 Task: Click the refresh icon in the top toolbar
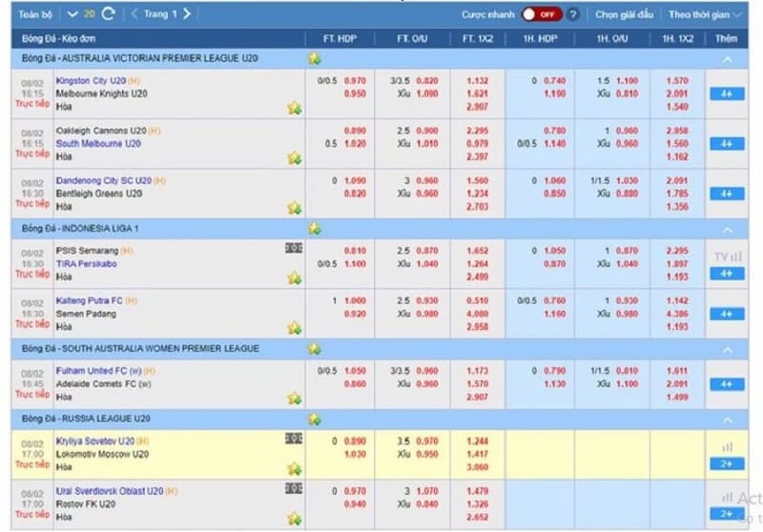pyautogui.click(x=108, y=14)
